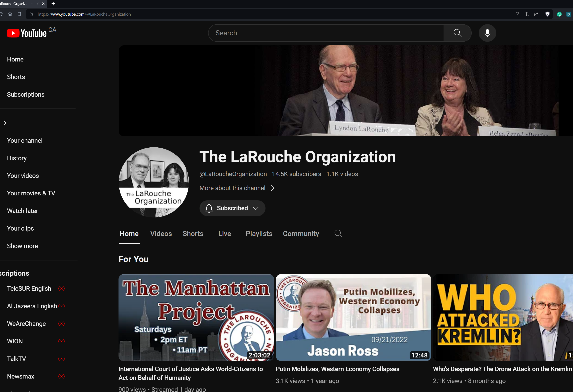Open Subscriptions in the sidebar
The image size is (573, 392).
click(x=26, y=94)
